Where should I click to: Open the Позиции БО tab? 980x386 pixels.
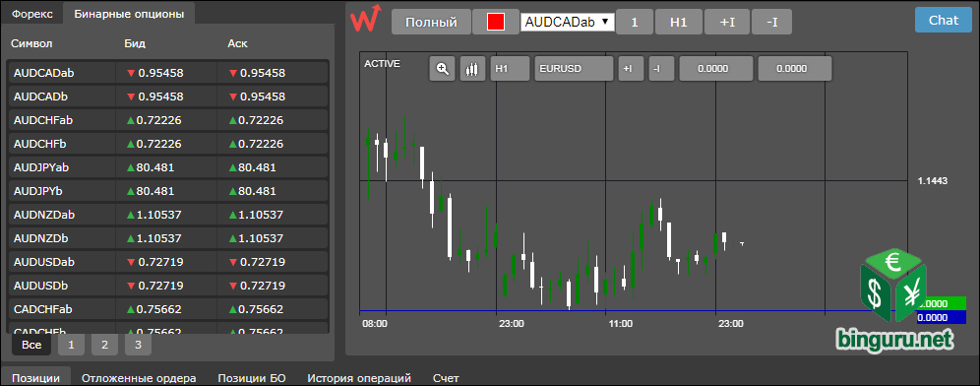tap(252, 378)
